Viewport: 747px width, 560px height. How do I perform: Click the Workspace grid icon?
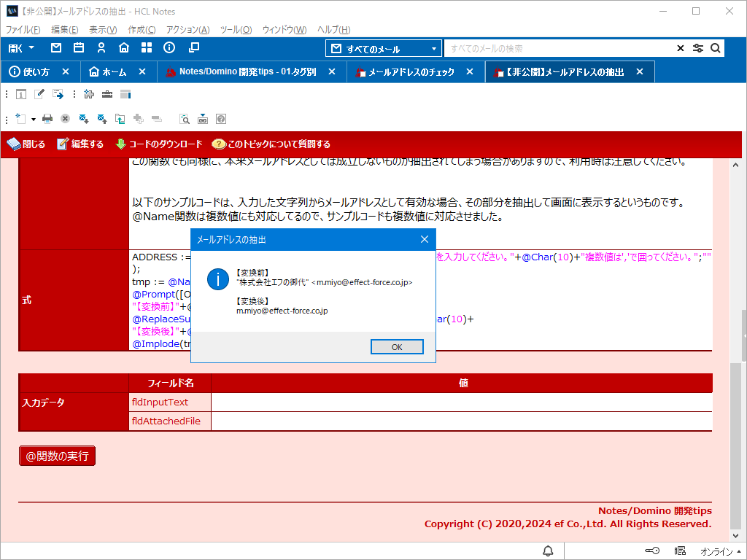(147, 48)
